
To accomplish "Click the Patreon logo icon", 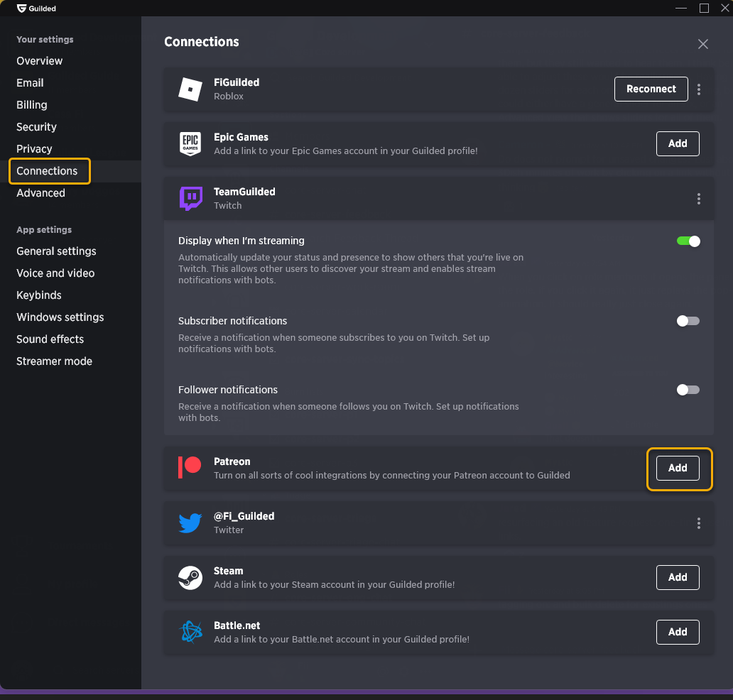I will 190,468.
